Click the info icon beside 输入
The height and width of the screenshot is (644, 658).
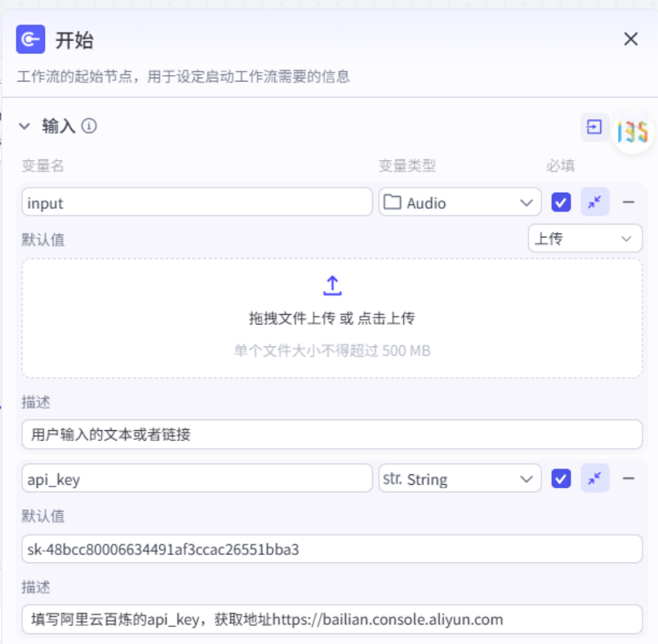89,126
